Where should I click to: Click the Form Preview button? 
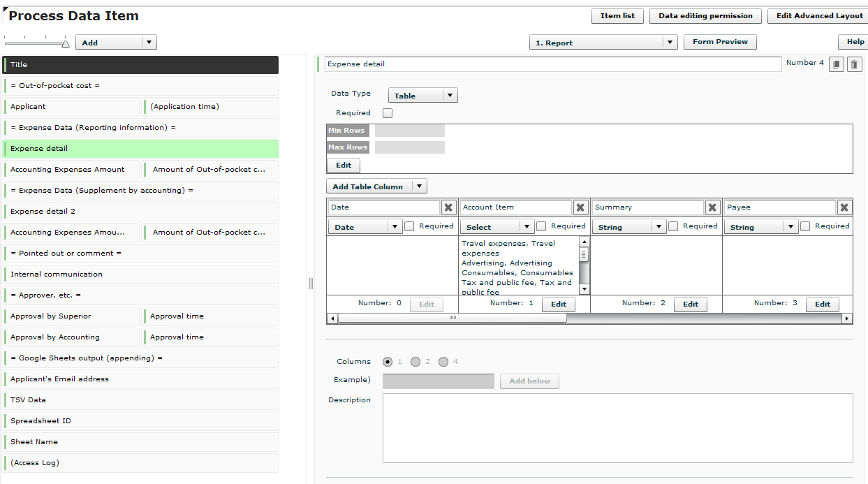[719, 41]
